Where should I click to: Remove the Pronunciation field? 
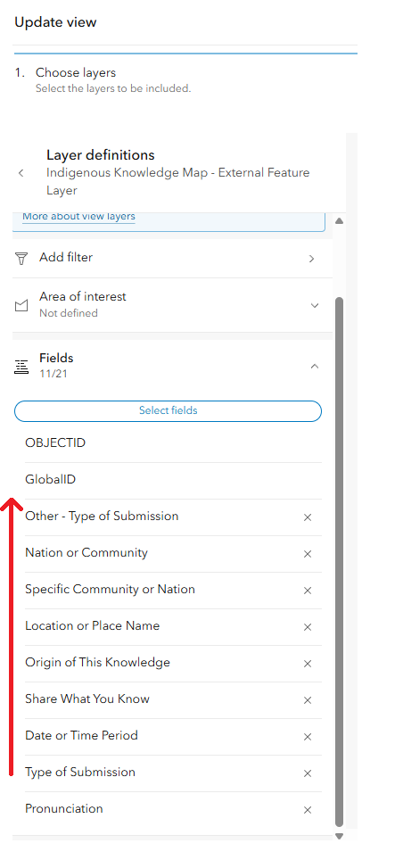tap(308, 810)
